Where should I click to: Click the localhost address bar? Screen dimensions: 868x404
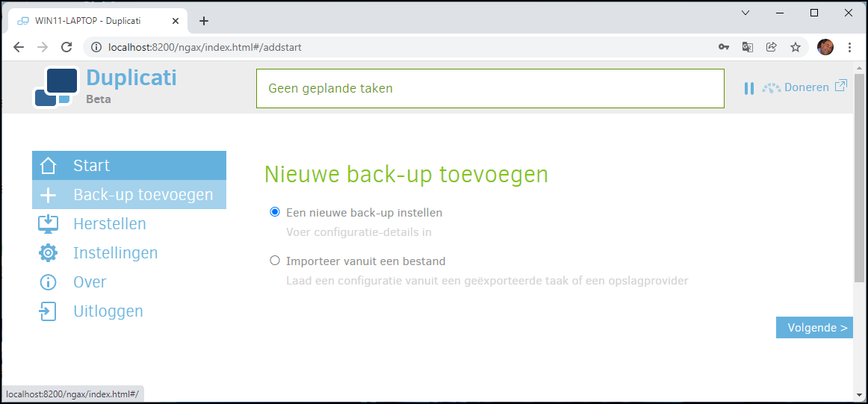coord(399,47)
